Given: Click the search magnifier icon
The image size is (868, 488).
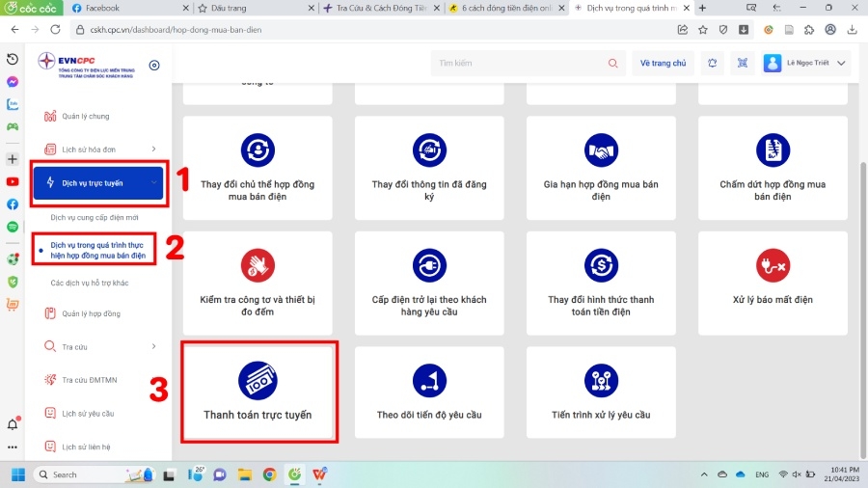Looking at the screenshot, I should pos(612,63).
